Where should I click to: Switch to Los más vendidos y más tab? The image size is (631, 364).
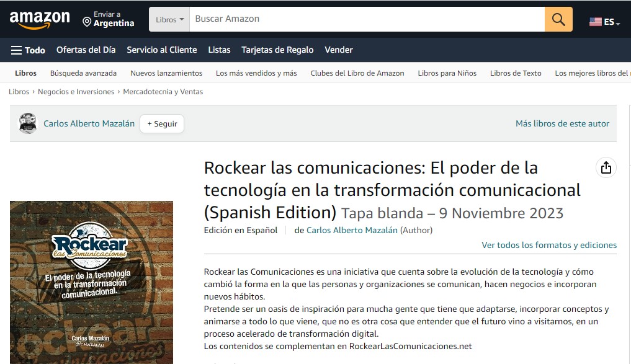click(x=256, y=73)
